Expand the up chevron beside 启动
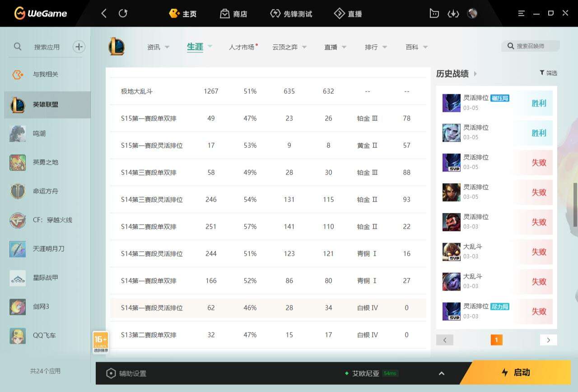Screen dimensions: 578x392 coord(442,374)
